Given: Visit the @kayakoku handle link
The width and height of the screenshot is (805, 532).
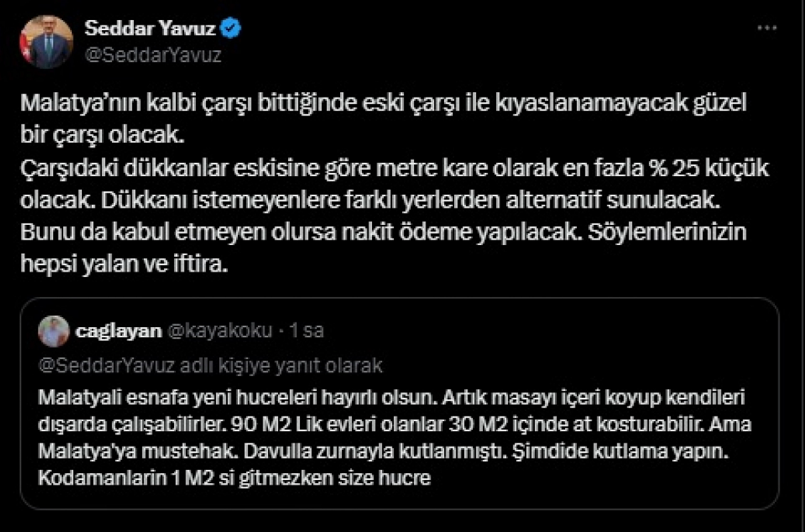Looking at the screenshot, I should [222, 331].
